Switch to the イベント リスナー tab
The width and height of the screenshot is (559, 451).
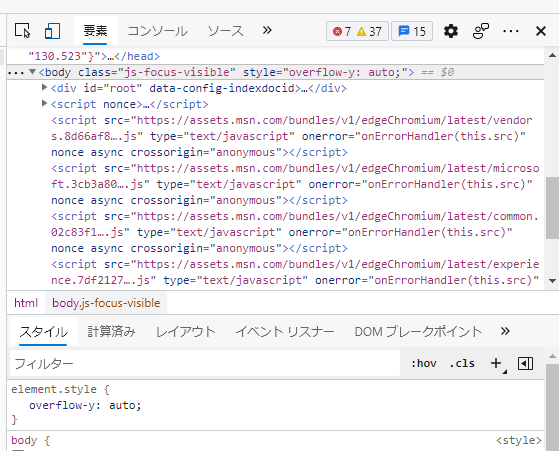pos(285,332)
